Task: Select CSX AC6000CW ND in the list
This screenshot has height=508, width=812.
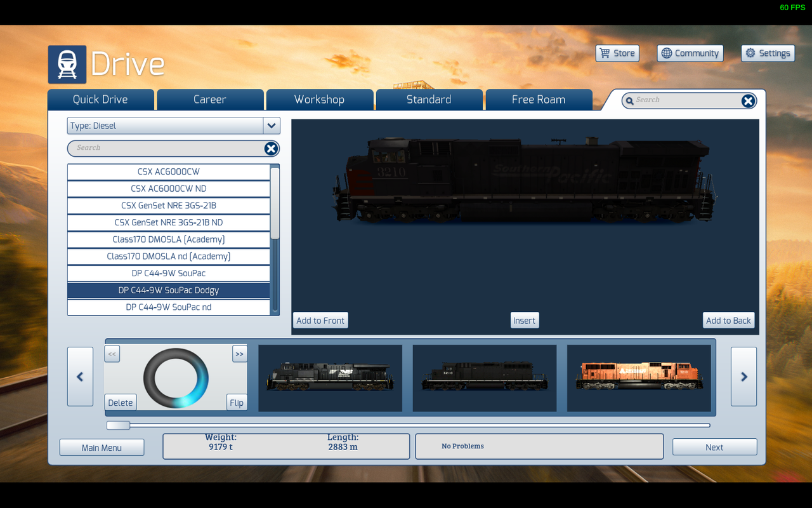Action: click(169, 189)
